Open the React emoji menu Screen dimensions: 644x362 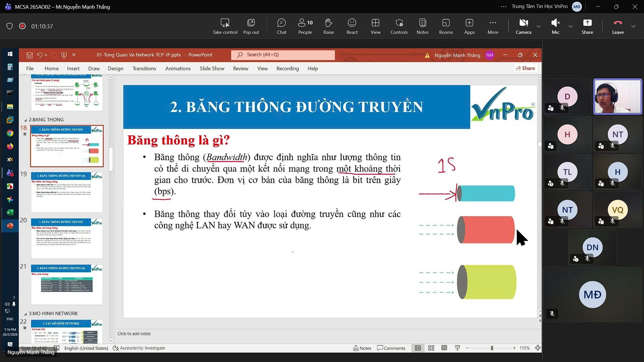(x=352, y=26)
